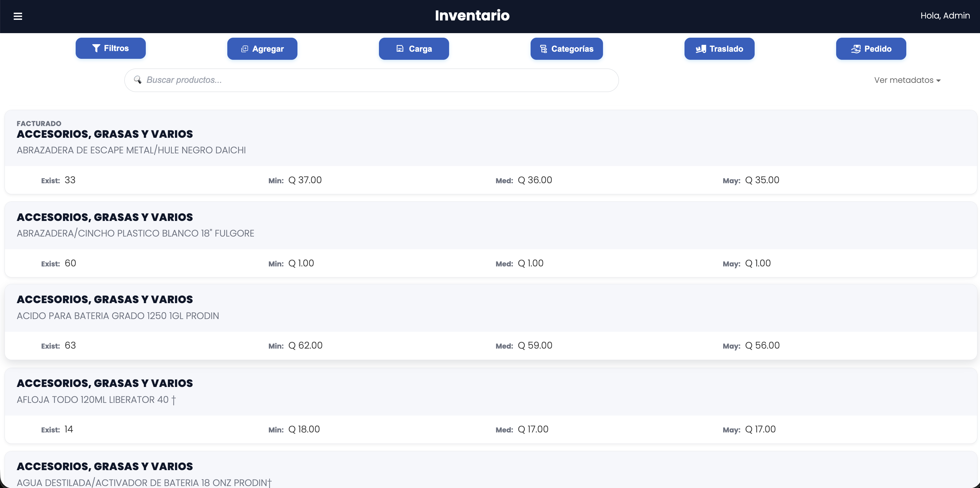Open the Hola, Admin user menu
The width and height of the screenshot is (980, 488).
[x=945, y=16]
